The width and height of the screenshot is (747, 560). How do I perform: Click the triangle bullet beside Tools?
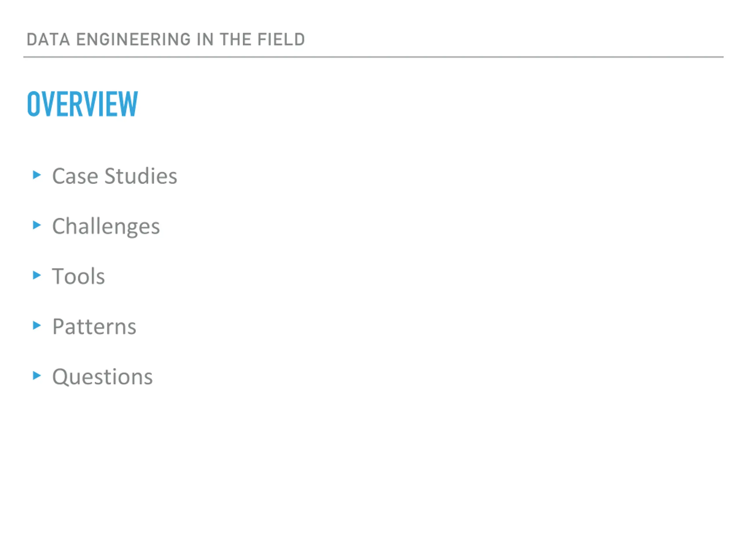coord(37,275)
